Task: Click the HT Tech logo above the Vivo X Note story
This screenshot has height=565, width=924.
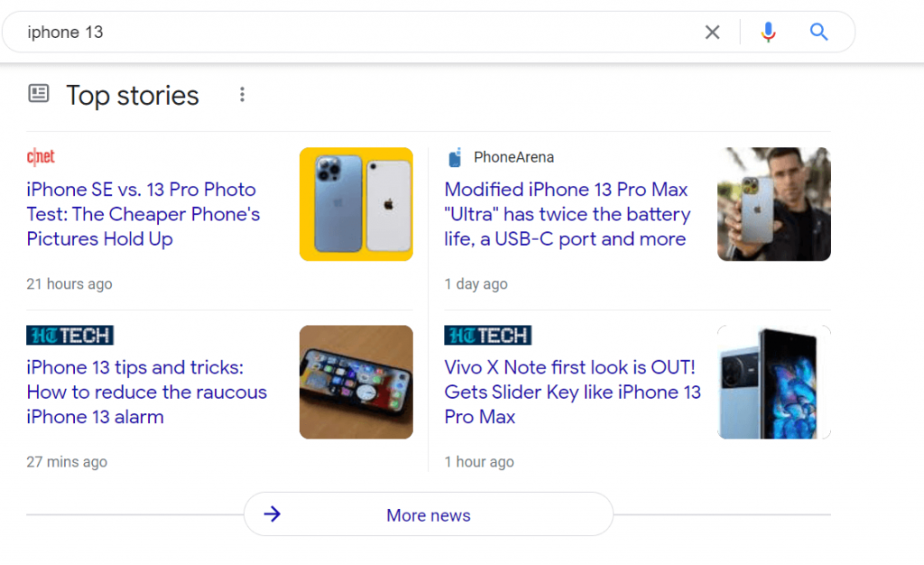Action: [x=487, y=335]
